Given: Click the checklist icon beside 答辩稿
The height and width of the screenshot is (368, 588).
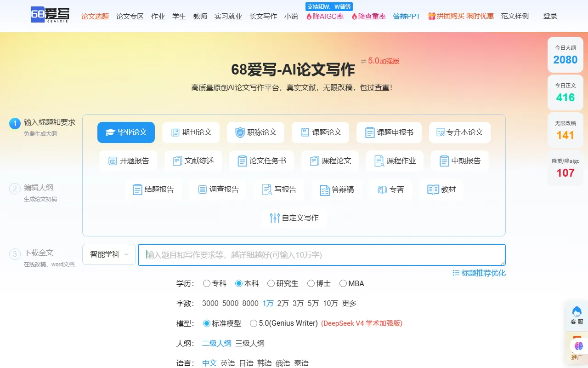Looking at the screenshot, I should point(325,190).
